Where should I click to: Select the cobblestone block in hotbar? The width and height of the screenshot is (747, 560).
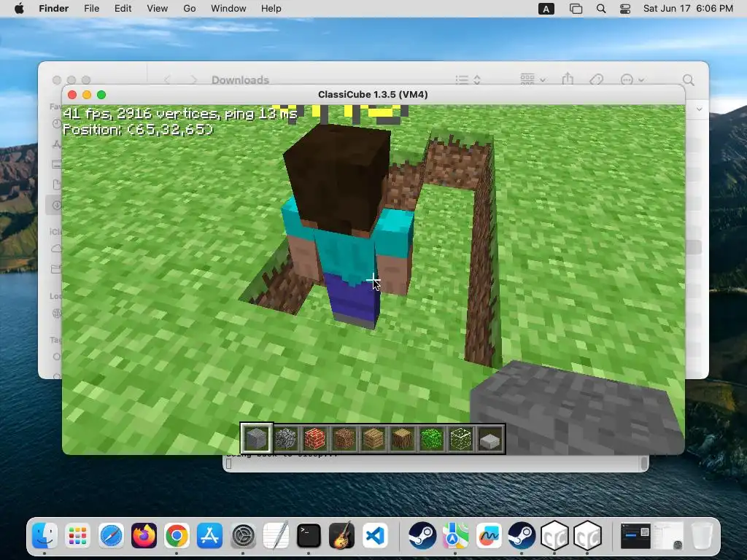click(x=285, y=438)
